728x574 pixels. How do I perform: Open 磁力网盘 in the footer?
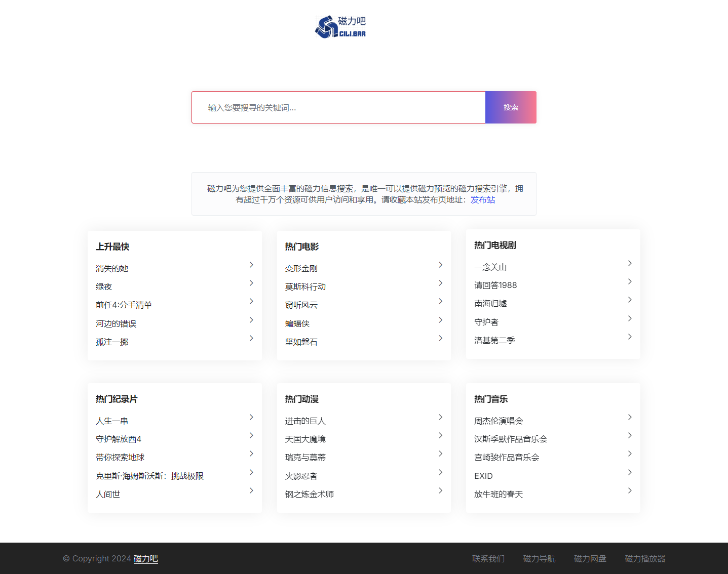coord(590,558)
